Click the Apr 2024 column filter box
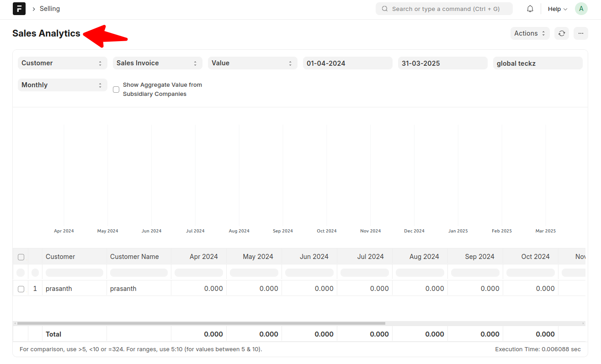This screenshot has height=364, width=601. point(199,273)
